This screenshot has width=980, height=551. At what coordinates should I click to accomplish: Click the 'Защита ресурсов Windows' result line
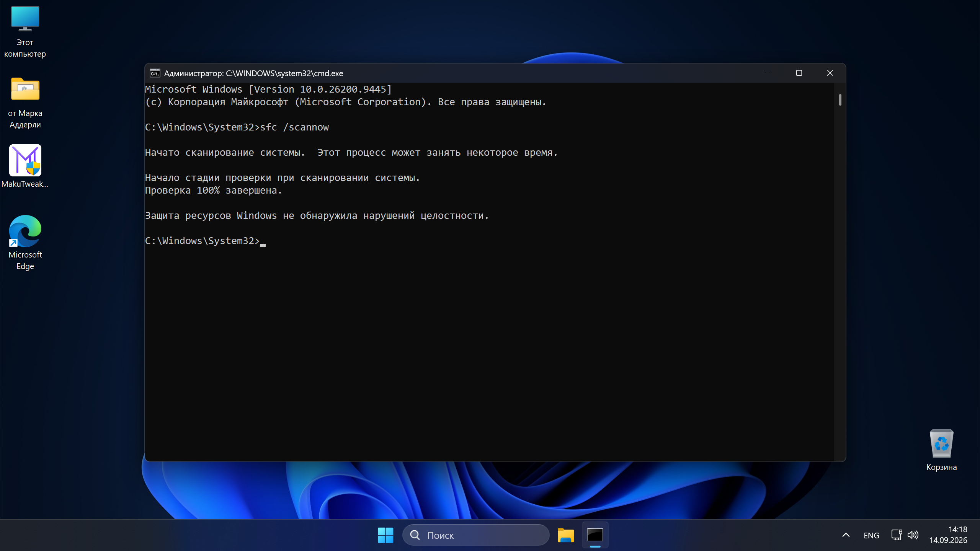tap(317, 216)
